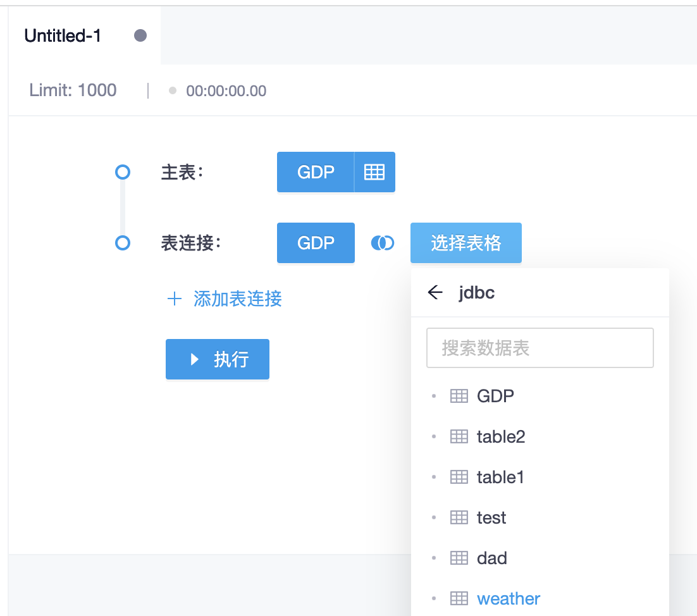Choose the test table in the list
The width and height of the screenshot is (697, 616).
coord(491,517)
